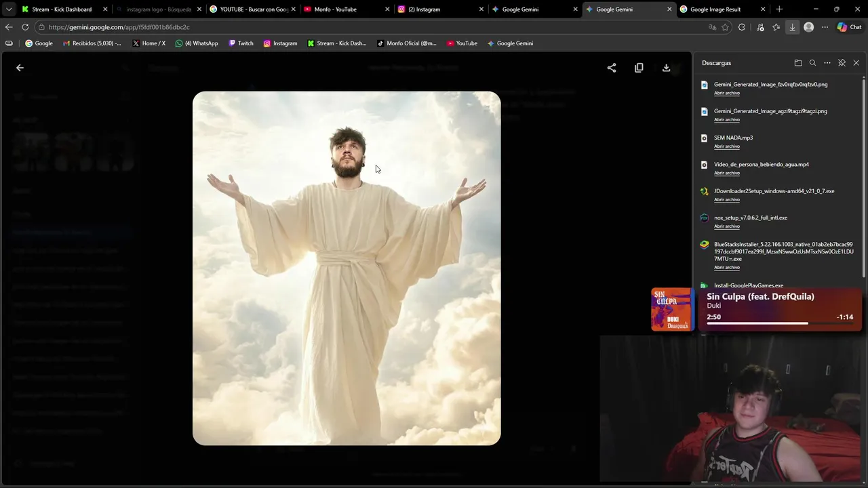
Task: Open favorites list icon
Action: [776, 27]
